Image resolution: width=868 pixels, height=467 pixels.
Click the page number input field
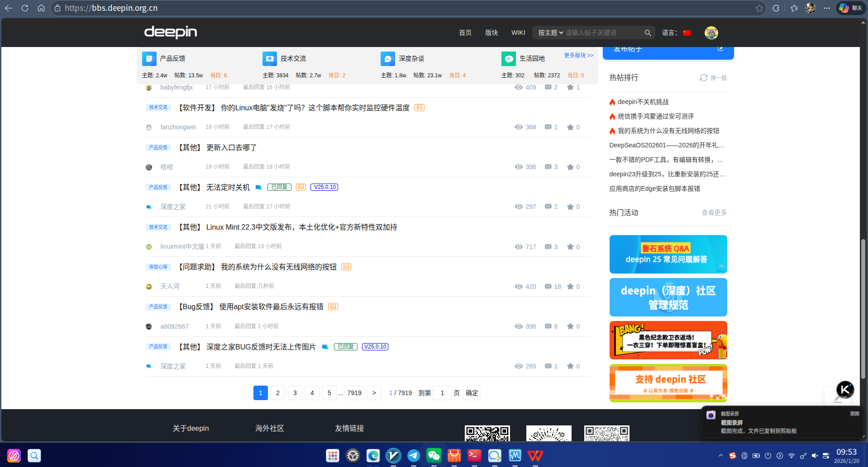click(x=442, y=393)
